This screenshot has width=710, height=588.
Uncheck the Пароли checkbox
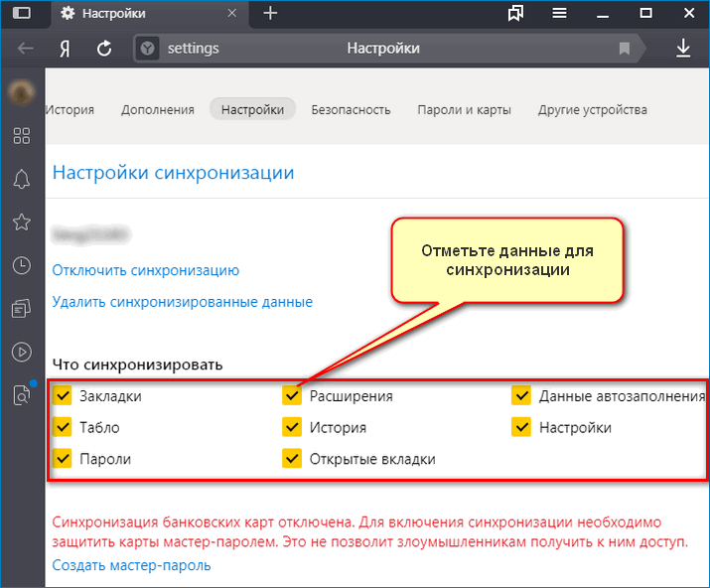pos(63,459)
